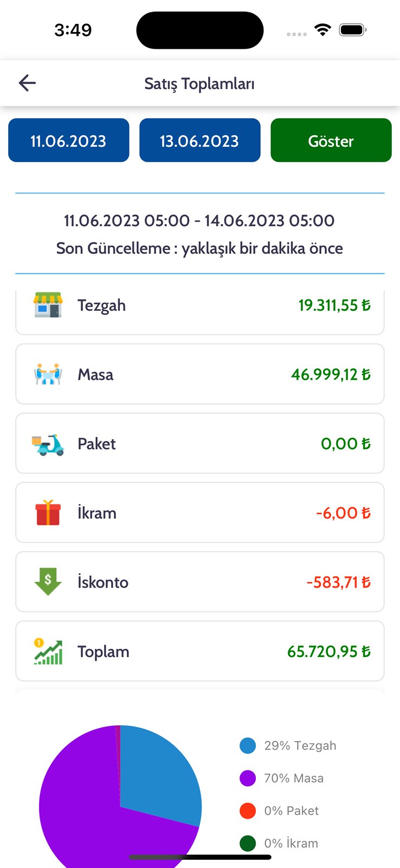
Task: Select the blue Tezgah legend dot
Action: (x=248, y=746)
